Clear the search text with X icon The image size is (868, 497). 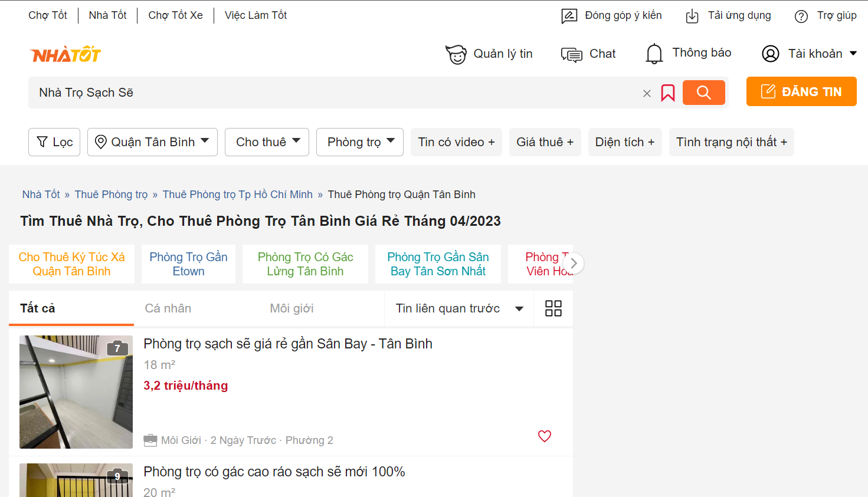coord(647,93)
